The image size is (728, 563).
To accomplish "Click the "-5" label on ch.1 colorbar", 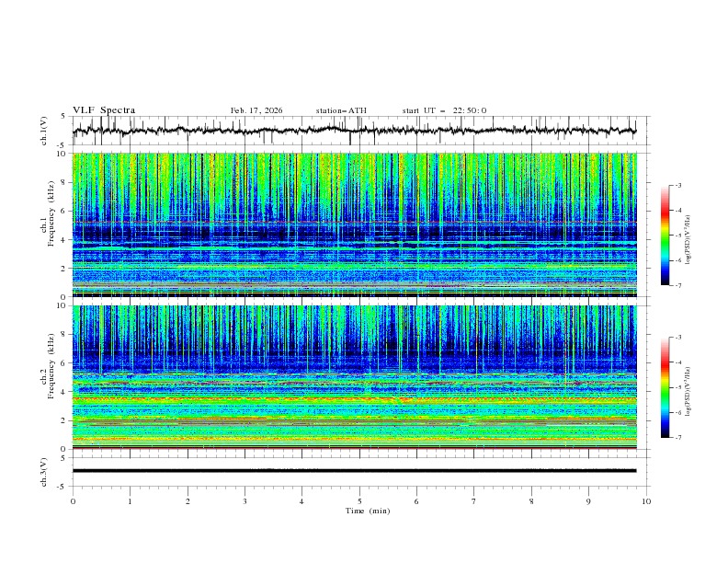I will pos(678,236).
